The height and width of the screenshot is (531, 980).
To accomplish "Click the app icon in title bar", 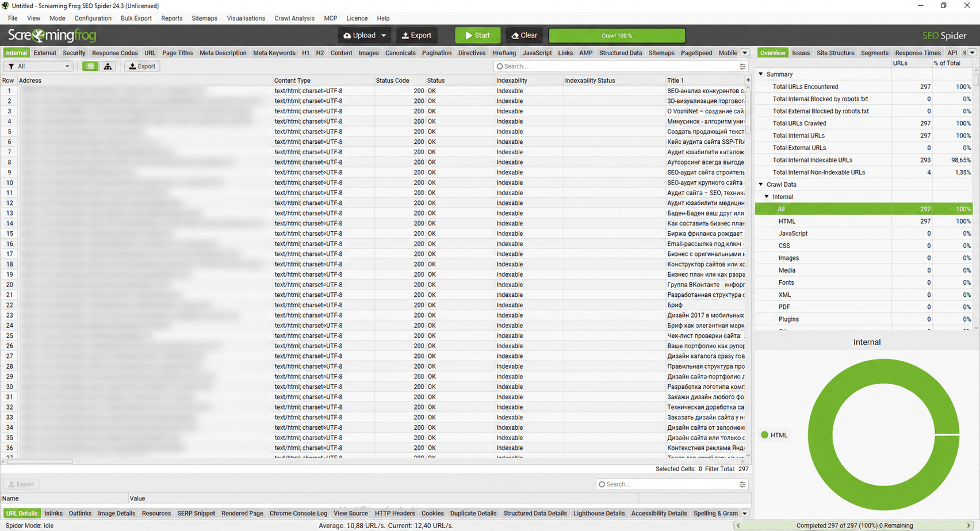I will tap(5, 5).
